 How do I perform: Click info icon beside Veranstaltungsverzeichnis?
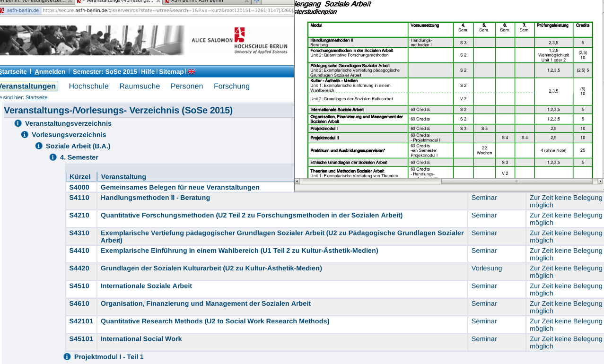click(x=18, y=123)
